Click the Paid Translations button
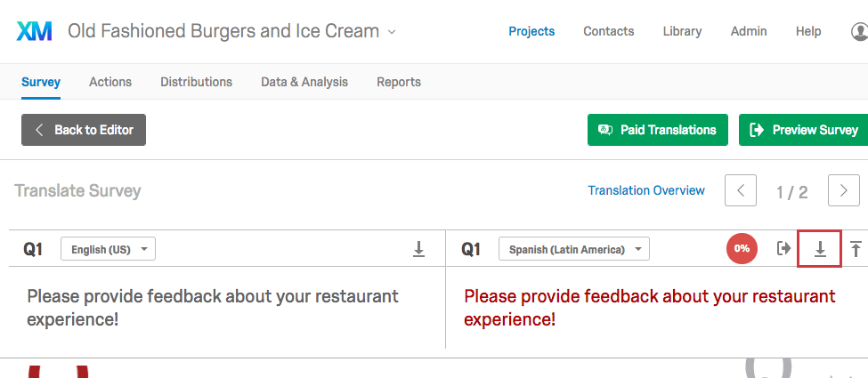The image size is (868, 378). [658, 130]
